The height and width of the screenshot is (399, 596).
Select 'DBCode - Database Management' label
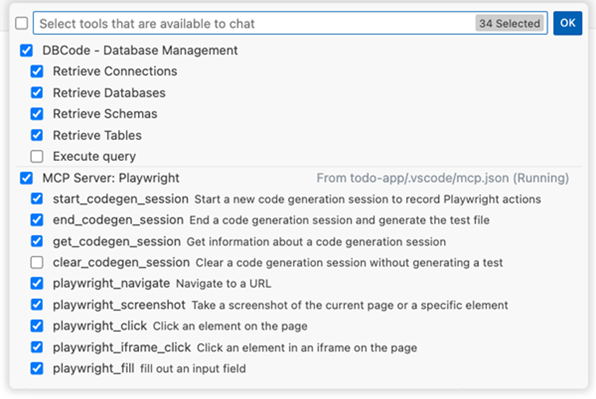point(140,50)
